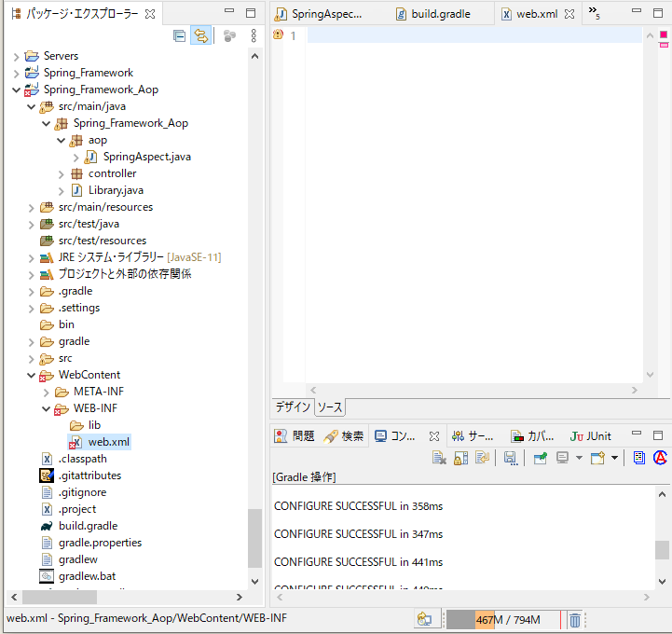Click the Open Console icon

597,458
